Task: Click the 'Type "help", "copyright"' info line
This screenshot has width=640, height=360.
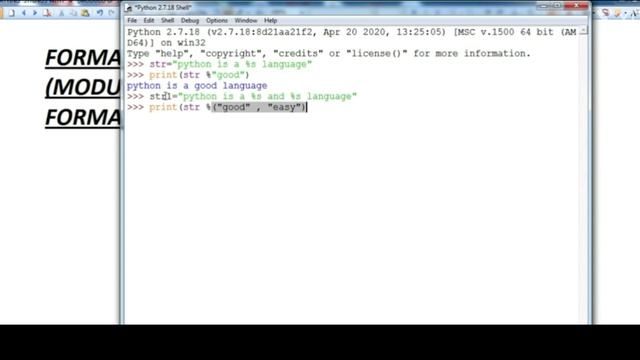Action: [329, 53]
